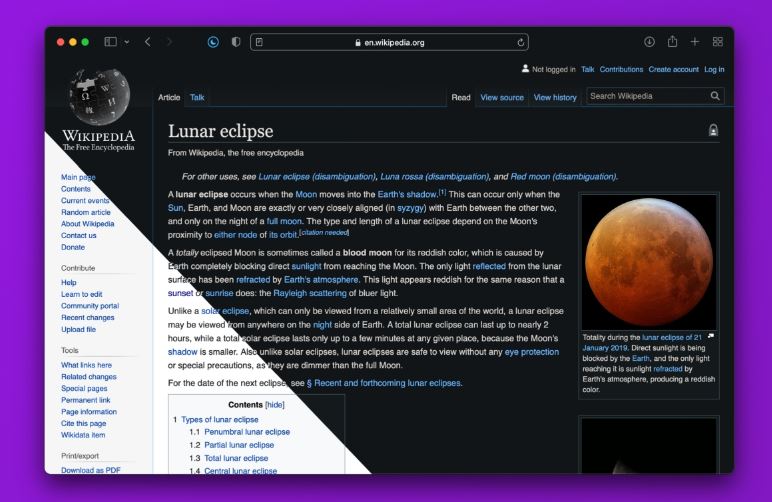772x502 pixels.
Task: Open the Share menu icon
Action: [672, 41]
